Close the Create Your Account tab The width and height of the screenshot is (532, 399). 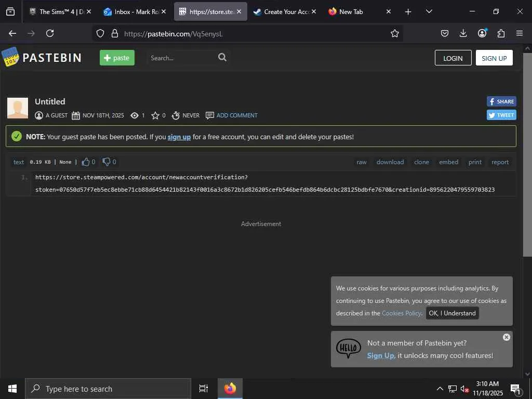click(x=314, y=11)
